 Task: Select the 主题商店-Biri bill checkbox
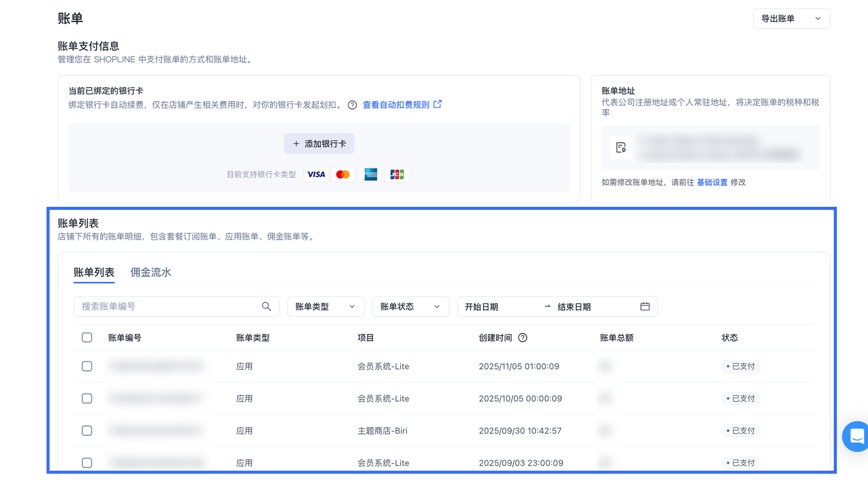[87, 430]
